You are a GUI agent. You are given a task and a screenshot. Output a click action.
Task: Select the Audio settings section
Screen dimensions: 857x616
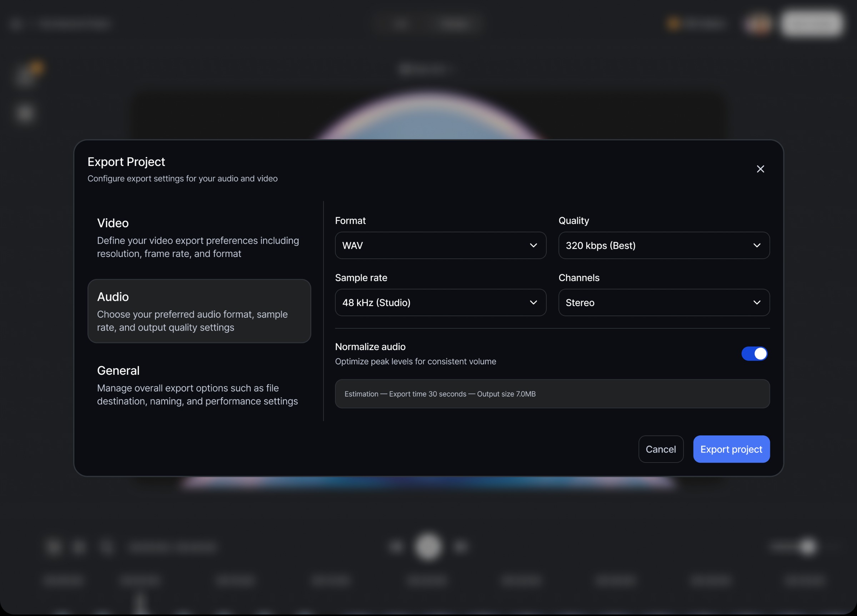pos(199,311)
